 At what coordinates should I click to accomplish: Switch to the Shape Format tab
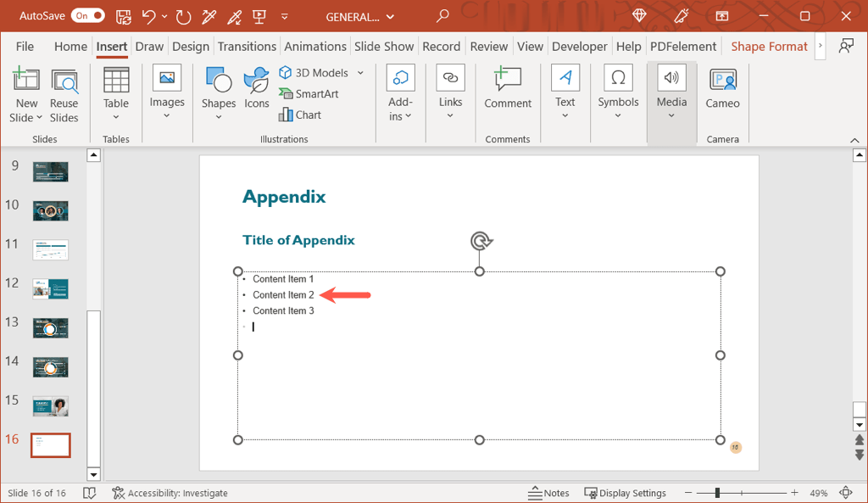(769, 47)
